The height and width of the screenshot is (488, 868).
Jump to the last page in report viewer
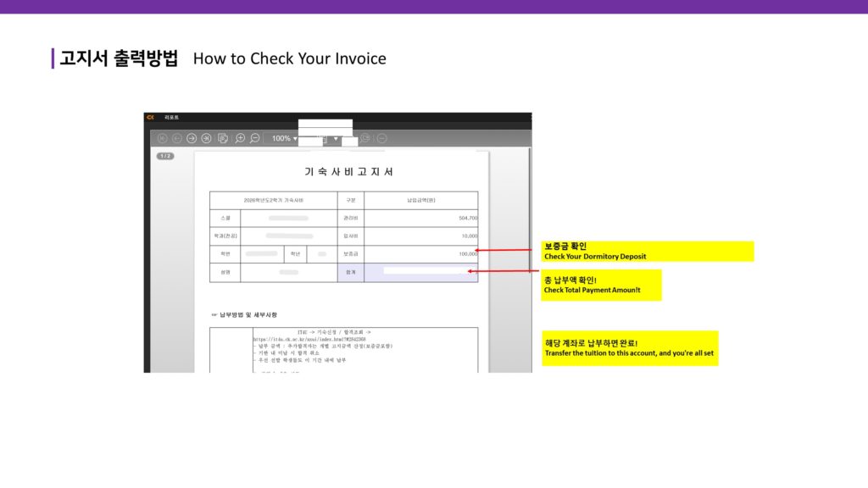206,138
